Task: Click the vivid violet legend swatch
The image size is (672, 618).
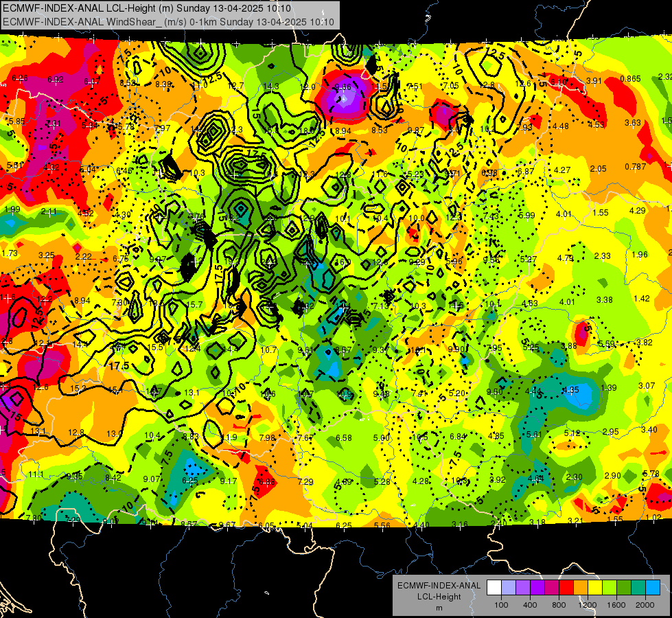Action: click(x=537, y=588)
